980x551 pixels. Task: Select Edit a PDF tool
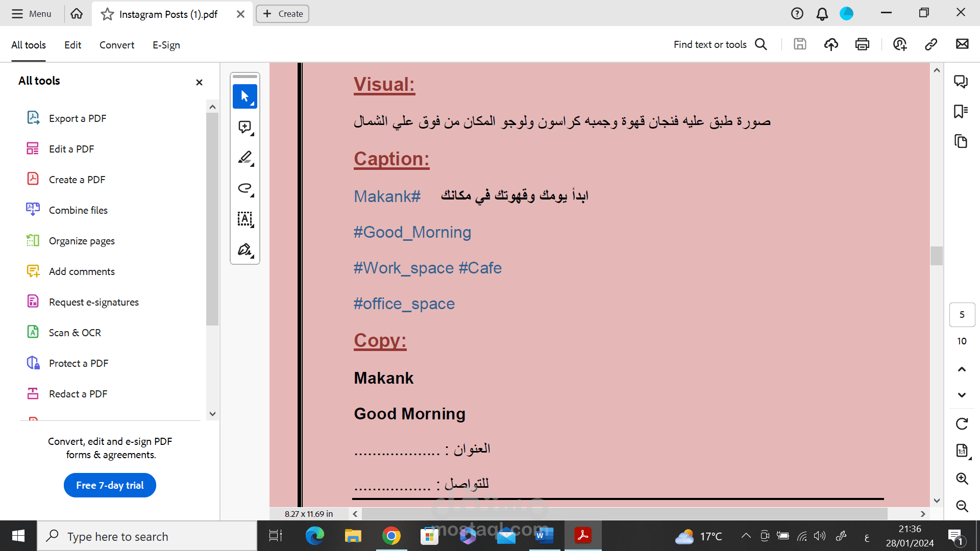coord(60,149)
